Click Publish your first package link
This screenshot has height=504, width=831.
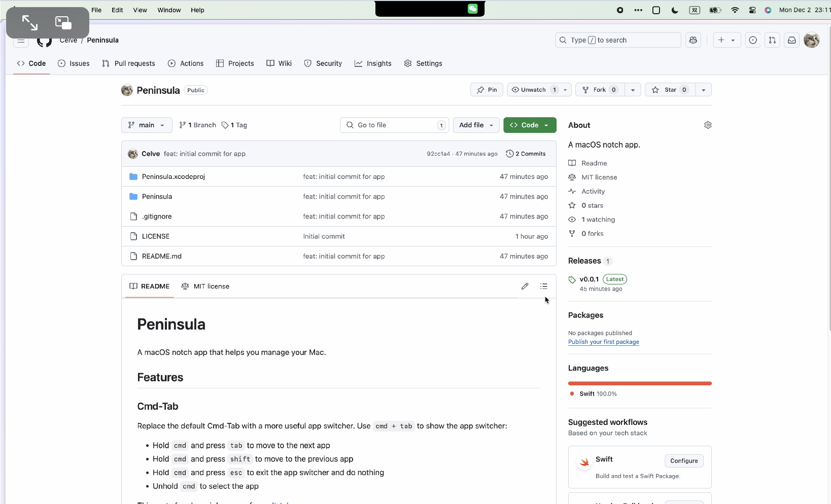tap(603, 342)
